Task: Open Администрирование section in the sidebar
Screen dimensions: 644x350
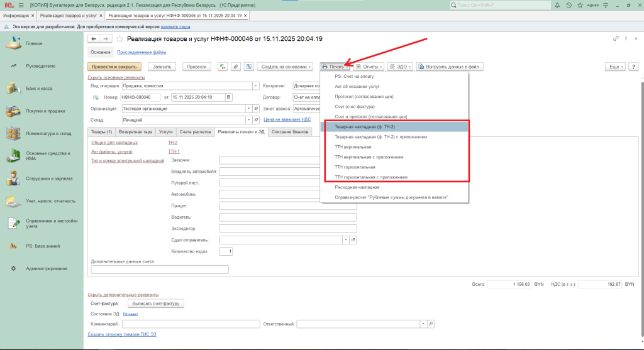Action: pos(46,268)
